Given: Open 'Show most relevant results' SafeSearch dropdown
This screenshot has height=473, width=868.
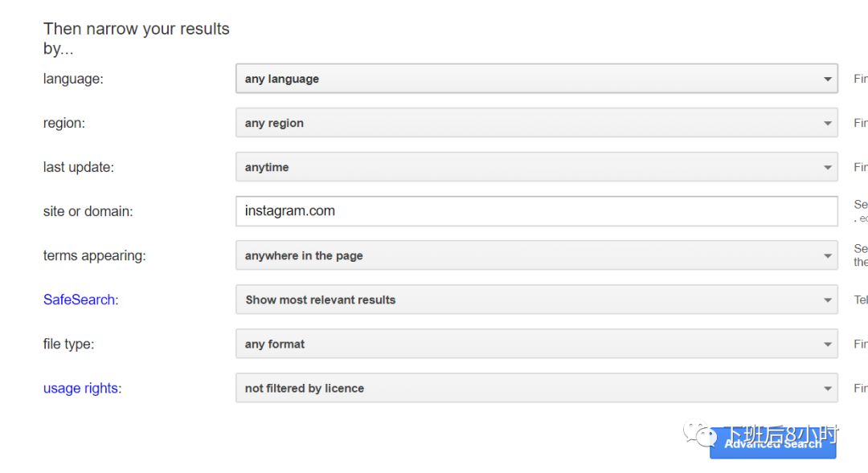Looking at the screenshot, I should point(536,300).
